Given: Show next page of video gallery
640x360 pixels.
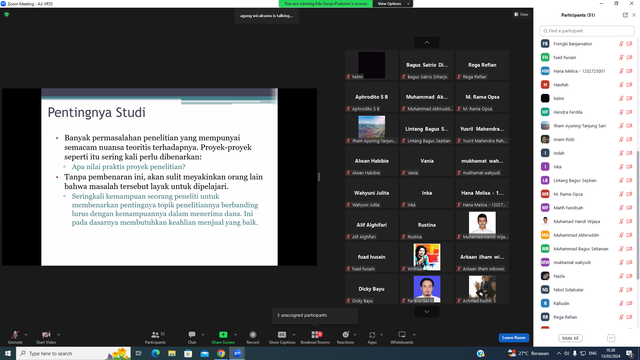Looking at the screenshot, I should [427, 311].
